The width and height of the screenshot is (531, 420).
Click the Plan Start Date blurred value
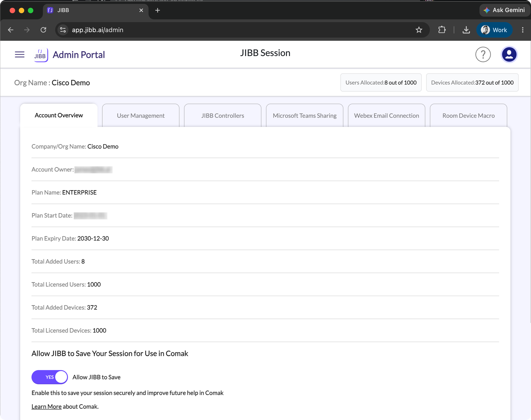pyautogui.click(x=90, y=216)
